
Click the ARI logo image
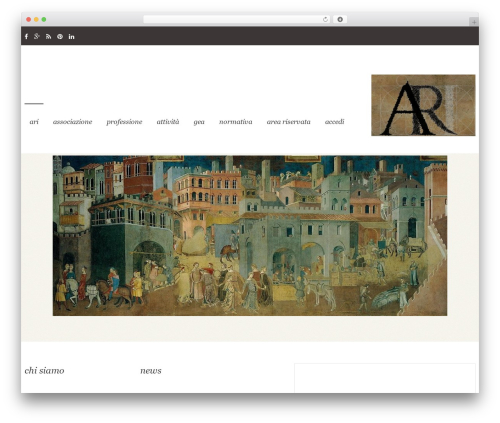[x=423, y=105]
